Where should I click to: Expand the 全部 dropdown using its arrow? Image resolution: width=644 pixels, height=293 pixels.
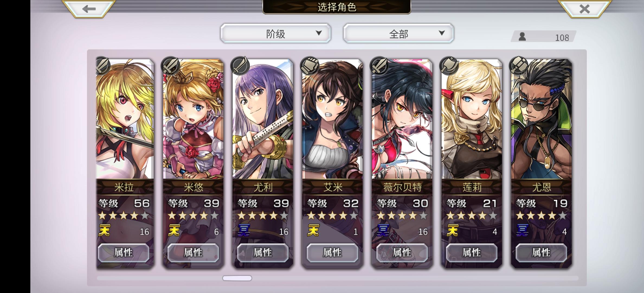point(442,33)
